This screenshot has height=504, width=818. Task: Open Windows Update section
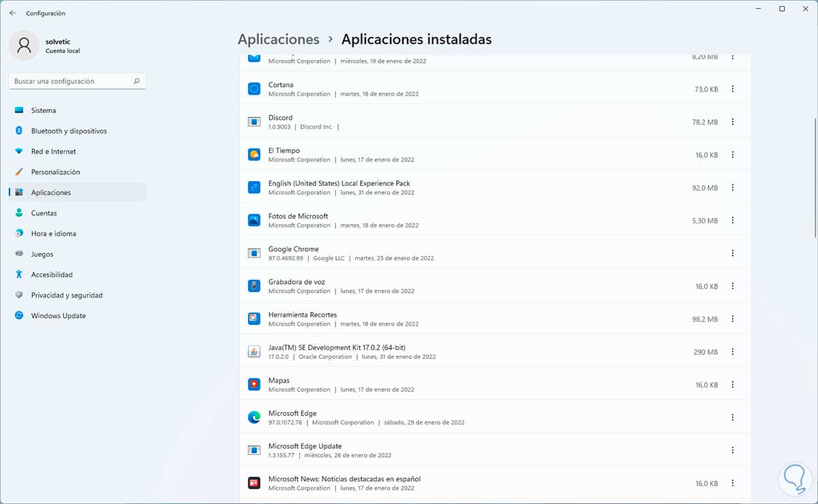[78, 315]
